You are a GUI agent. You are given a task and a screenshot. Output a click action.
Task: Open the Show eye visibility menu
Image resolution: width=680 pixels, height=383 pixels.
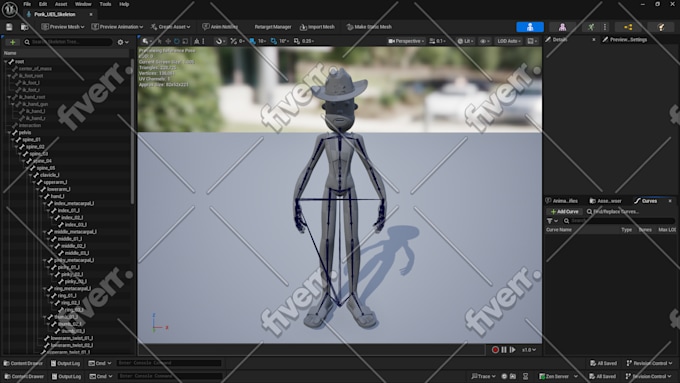click(484, 41)
